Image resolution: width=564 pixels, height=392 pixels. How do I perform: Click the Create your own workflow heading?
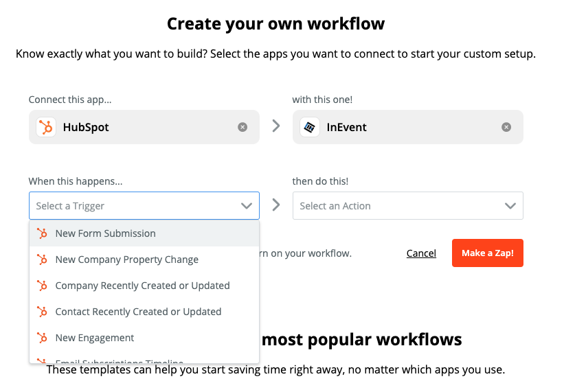coord(276,24)
